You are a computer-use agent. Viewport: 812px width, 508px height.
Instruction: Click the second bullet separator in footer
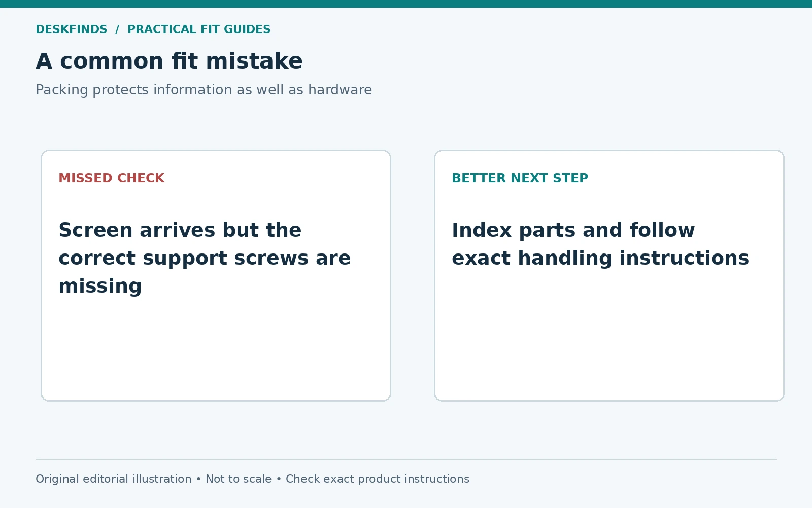(279, 479)
